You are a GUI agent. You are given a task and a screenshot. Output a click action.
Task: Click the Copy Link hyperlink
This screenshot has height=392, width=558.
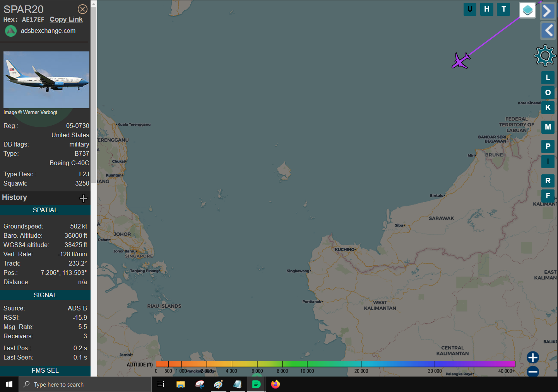[x=66, y=19]
